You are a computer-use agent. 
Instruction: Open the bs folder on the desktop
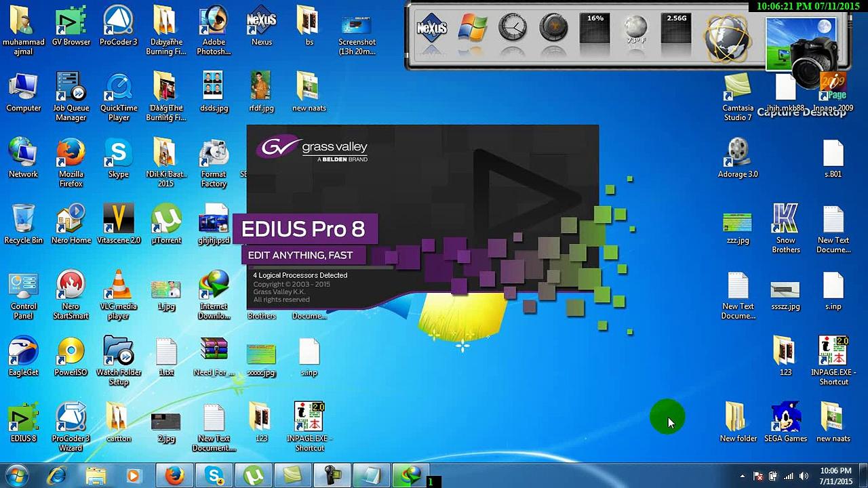tap(309, 26)
